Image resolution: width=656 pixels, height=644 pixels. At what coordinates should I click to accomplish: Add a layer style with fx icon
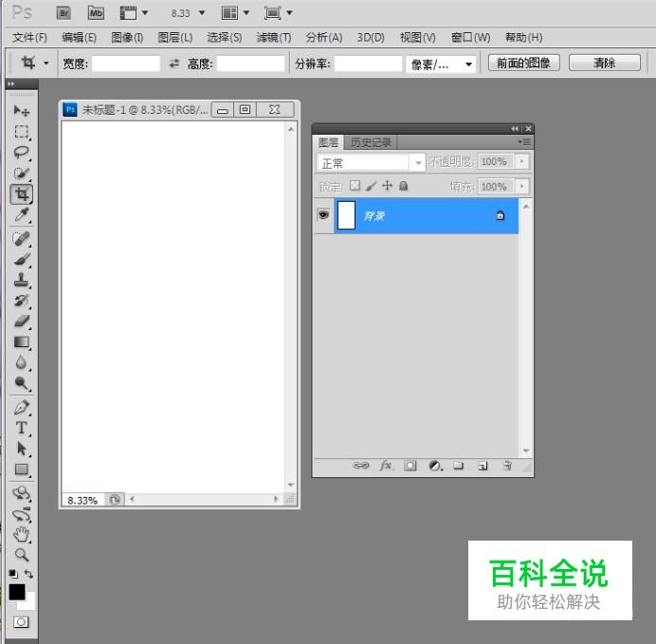386,466
